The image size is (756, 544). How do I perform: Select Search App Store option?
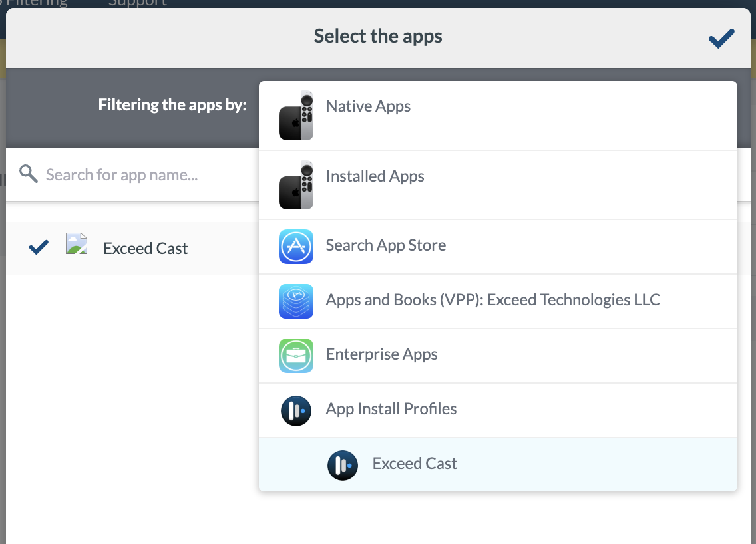pos(498,247)
